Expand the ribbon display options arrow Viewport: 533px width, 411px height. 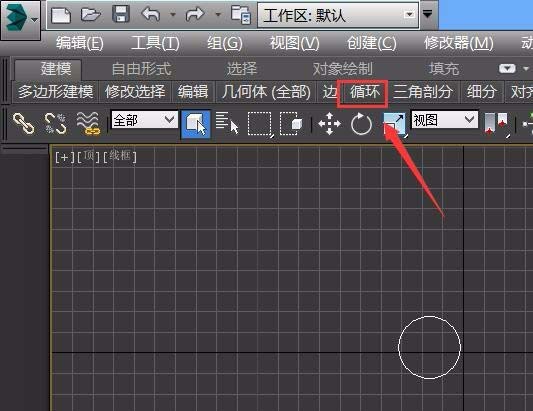(526, 69)
